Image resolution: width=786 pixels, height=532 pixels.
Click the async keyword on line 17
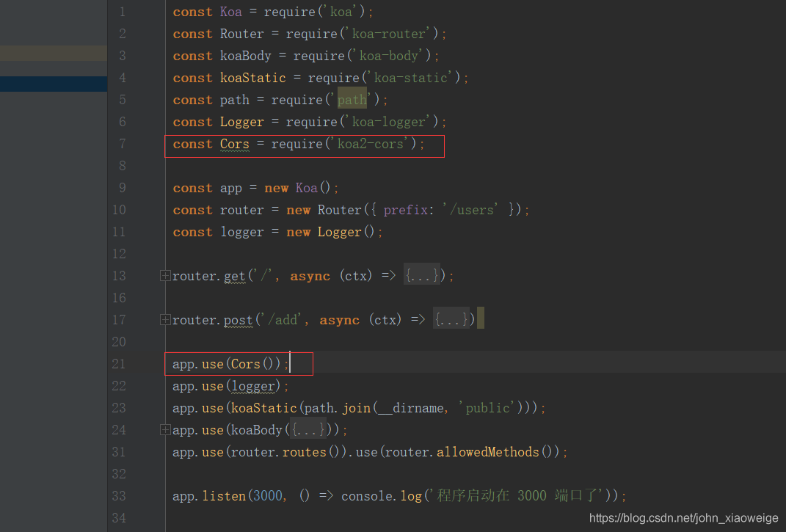[339, 320]
